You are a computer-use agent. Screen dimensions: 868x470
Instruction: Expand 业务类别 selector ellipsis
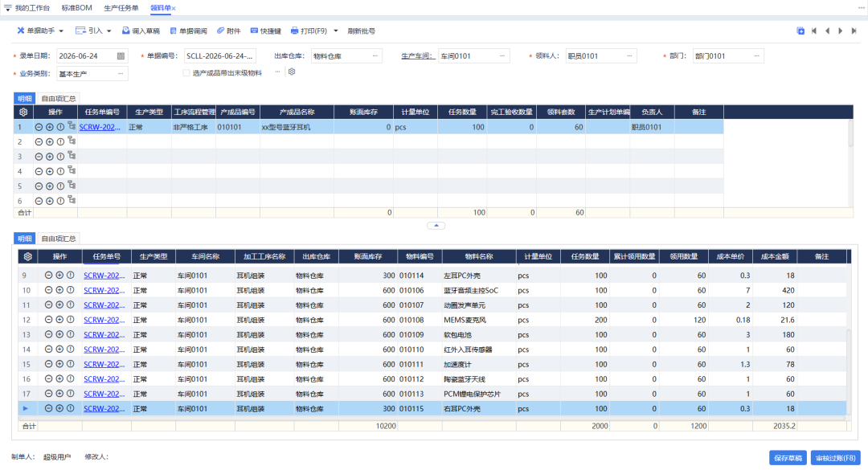pos(121,74)
